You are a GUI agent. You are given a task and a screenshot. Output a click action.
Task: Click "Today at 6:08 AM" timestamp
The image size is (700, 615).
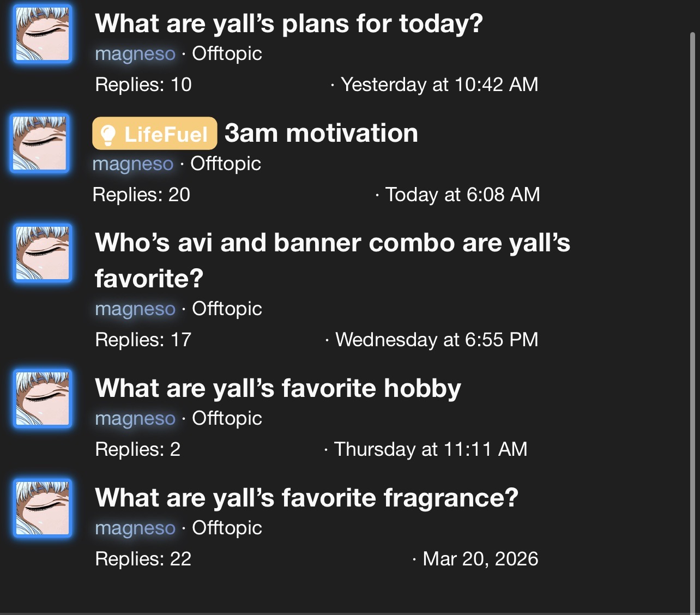[462, 195]
